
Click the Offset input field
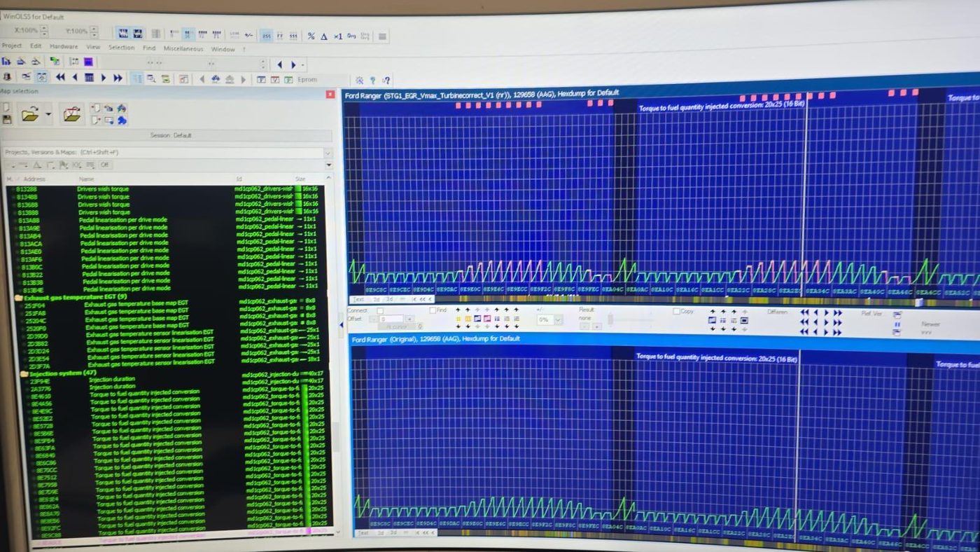pos(391,319)
